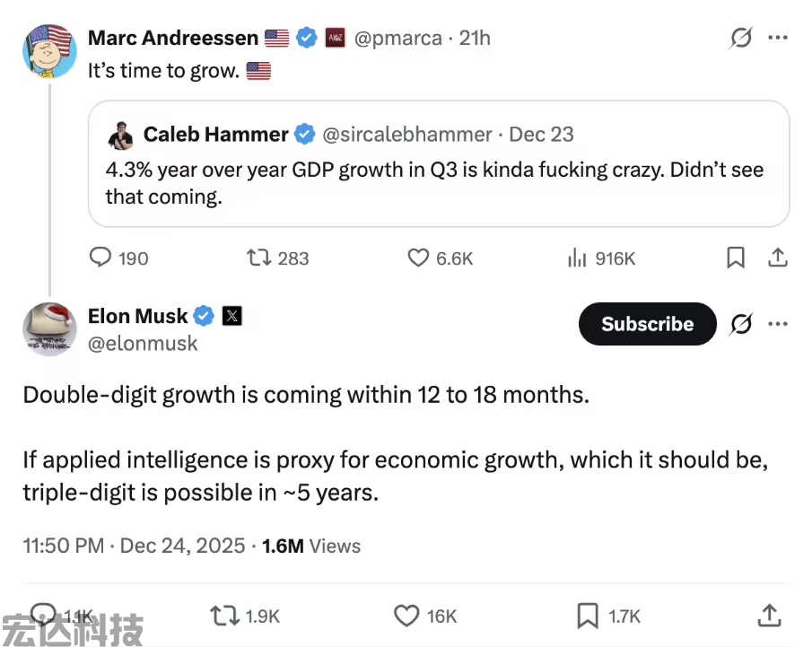
Task: Reply to Marc Andreessen's post
Action: (x=100, y=258)
